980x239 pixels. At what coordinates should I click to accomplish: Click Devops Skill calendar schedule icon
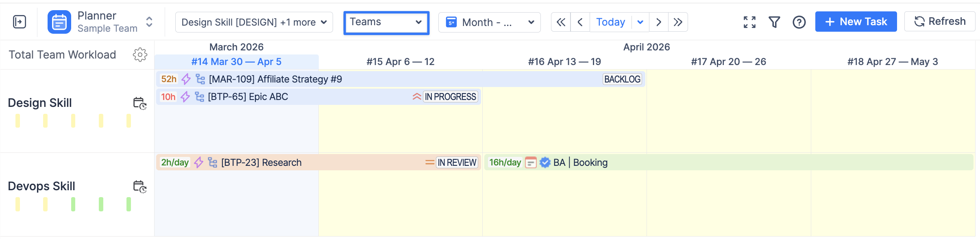(140, 187)
